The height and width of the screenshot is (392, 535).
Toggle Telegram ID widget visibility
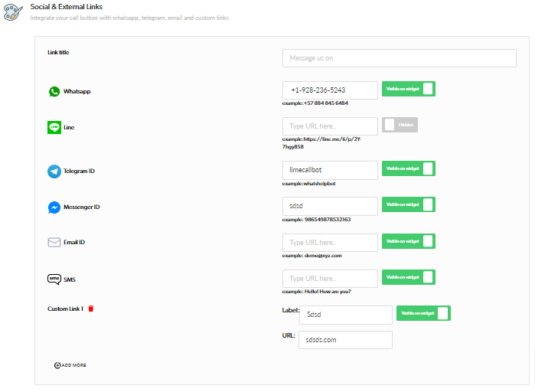[x=409, y=169]
